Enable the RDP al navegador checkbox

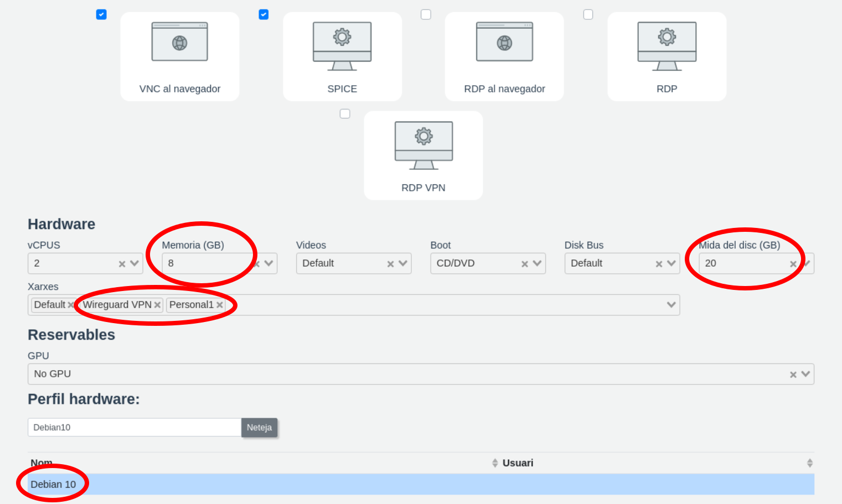tap(426, 14)
